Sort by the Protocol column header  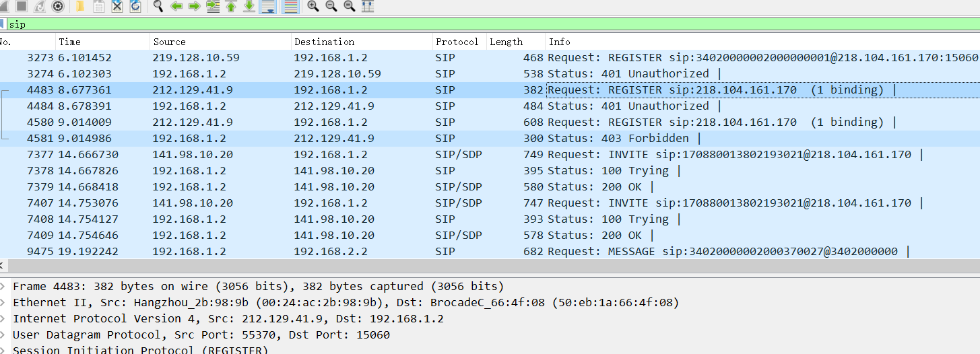(x=459, y=42)
